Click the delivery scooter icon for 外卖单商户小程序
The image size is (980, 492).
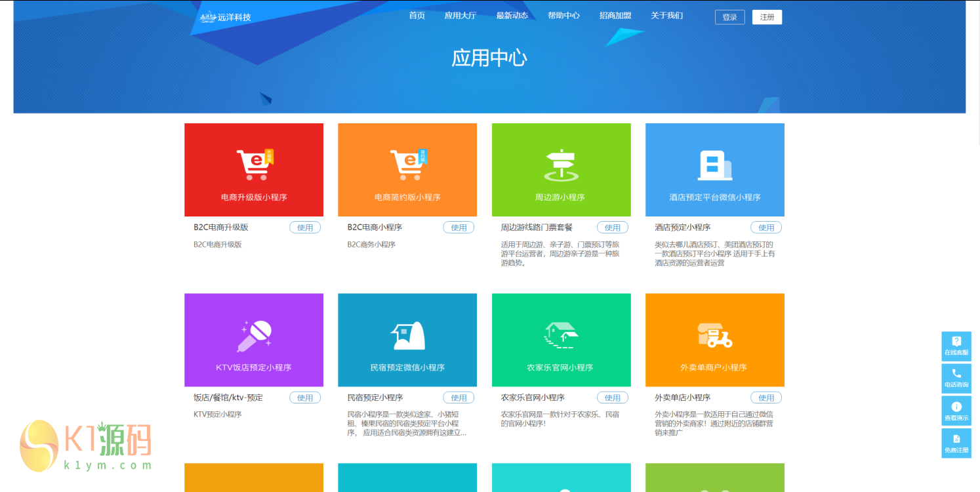pos(715,335)
